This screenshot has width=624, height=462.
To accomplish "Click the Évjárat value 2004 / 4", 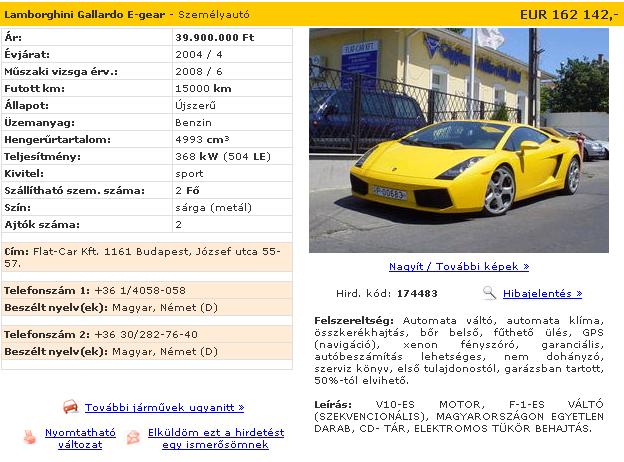I will click(x=199, y=55).
